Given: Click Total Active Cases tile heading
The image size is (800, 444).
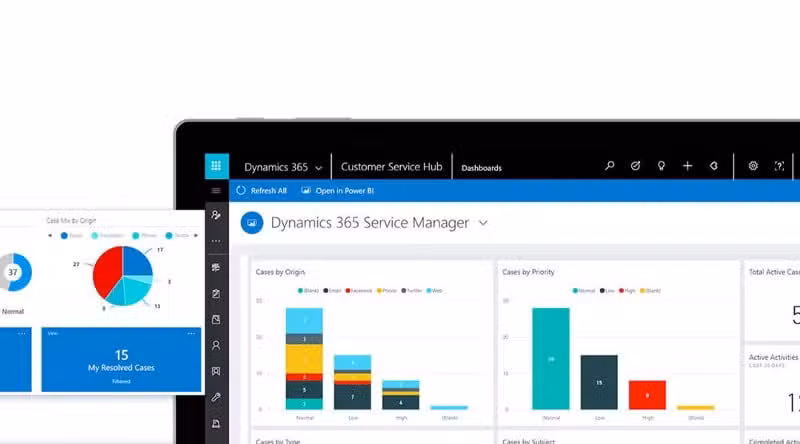Looking at the screenshot, I should point(774,272).
